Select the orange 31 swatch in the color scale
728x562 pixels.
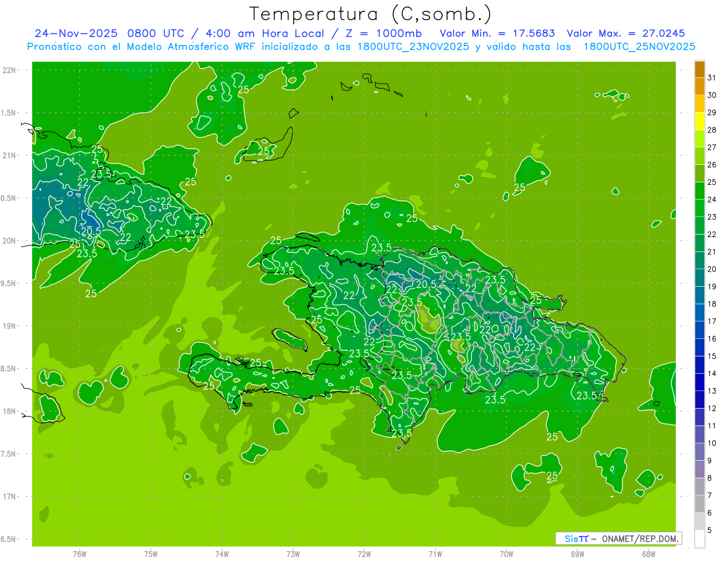[699, 70]
